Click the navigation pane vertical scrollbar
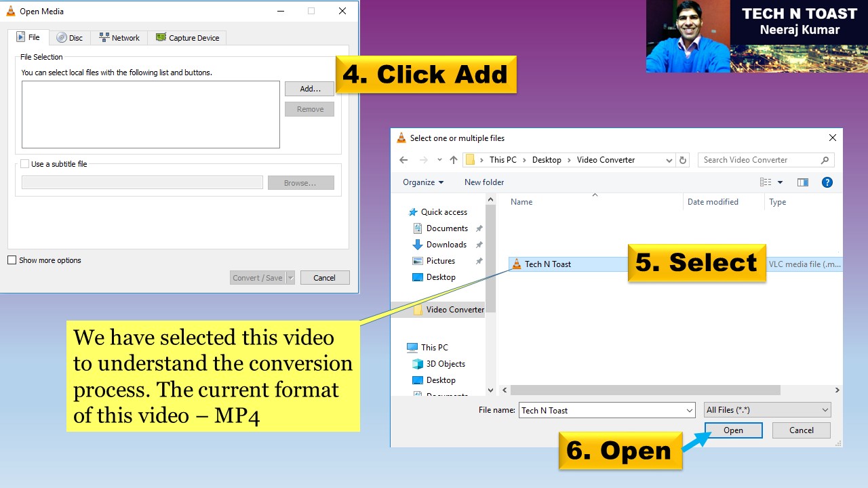 pos(491,258)
